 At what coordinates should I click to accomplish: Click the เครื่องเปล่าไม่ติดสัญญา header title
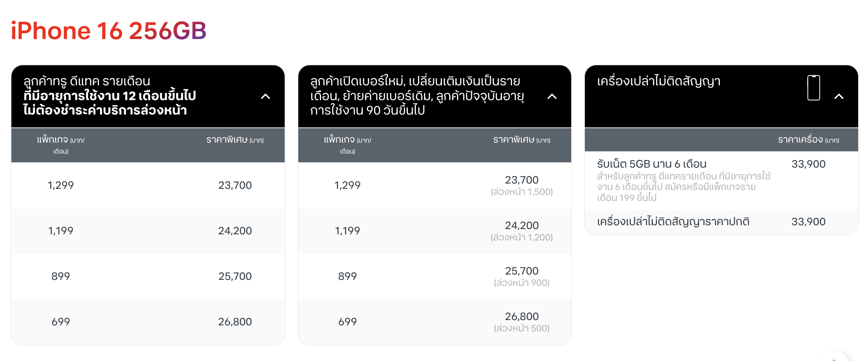[658, 82]
